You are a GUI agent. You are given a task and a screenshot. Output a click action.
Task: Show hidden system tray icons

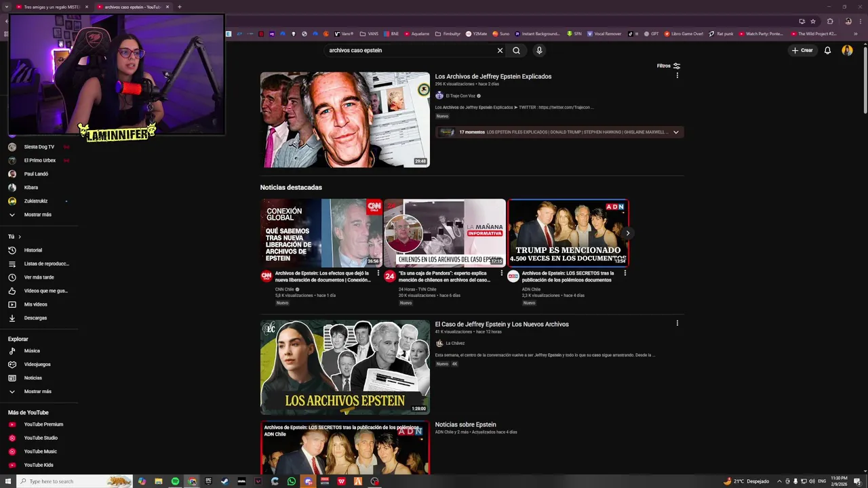coord(779,481)
